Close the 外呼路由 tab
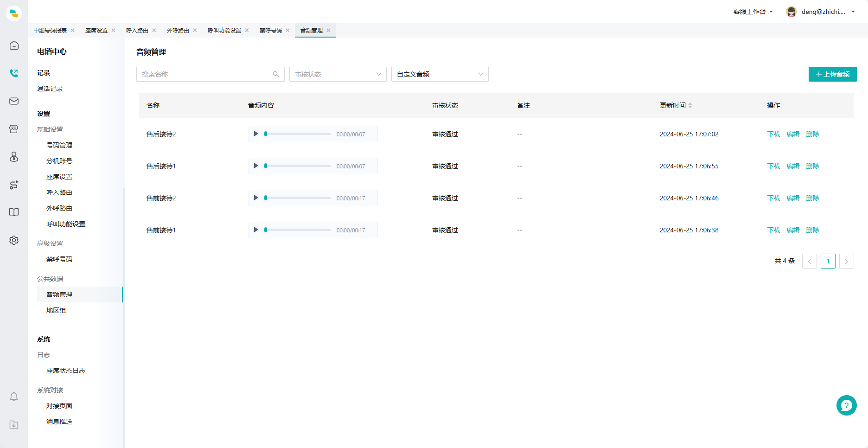Screen dimensions: 868x448 (x=195, y=30)
